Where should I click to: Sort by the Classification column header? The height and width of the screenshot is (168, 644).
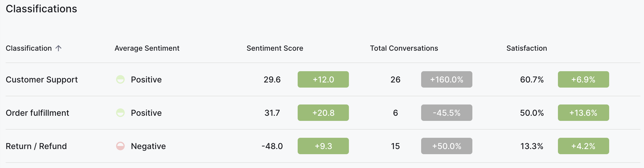coord(29,48)
